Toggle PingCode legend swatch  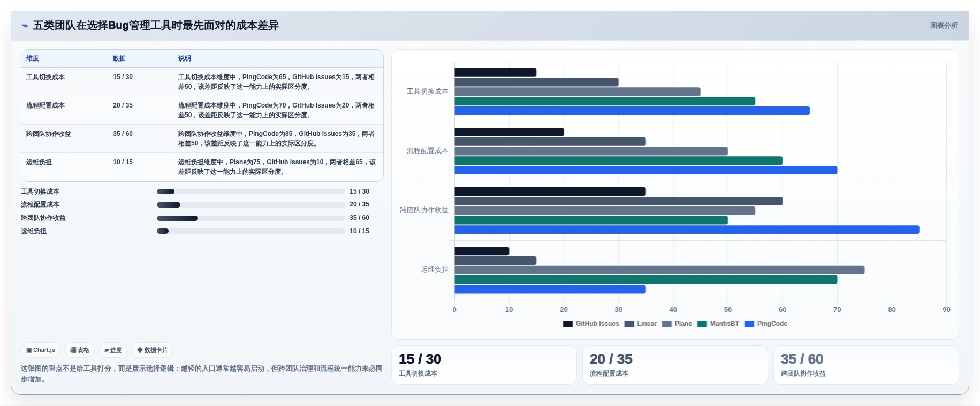pos(749,324)
